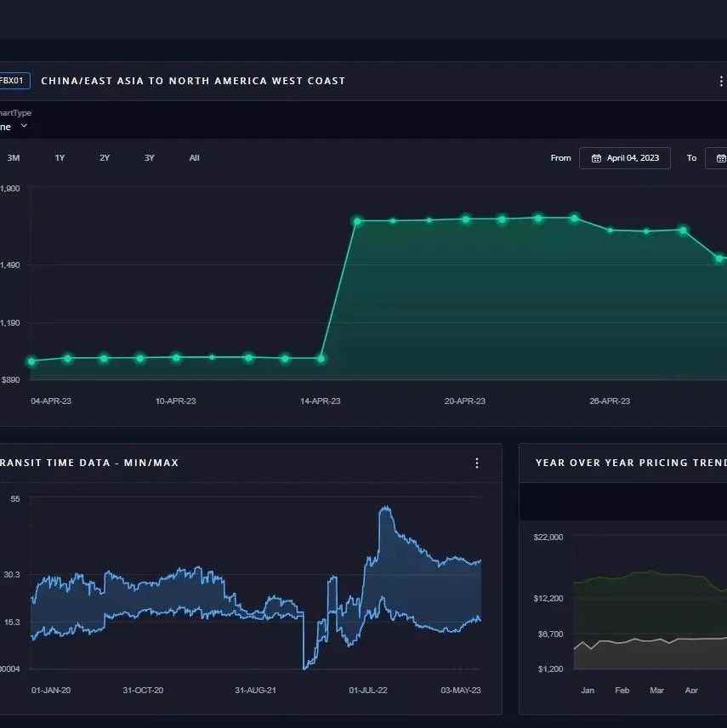The width and height of the screenshot is (727, 728).
Task: Click the calendar icon in the From date field
Action: tap(596, 158)
